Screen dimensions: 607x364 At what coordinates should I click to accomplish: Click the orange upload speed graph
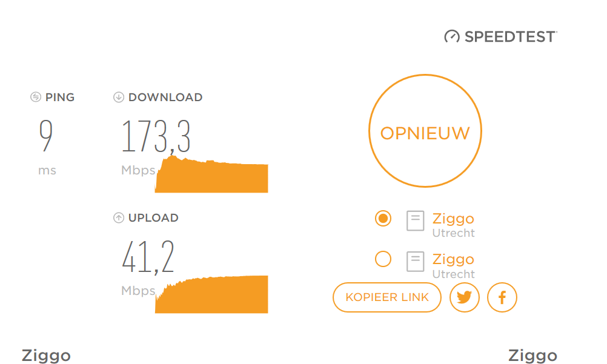click(x=212, y=296)
